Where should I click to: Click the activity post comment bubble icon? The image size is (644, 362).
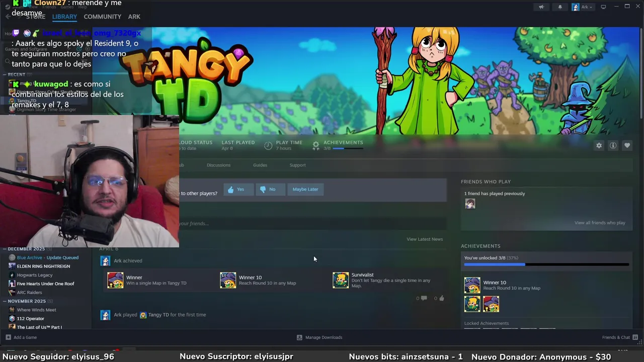[424, 298]
